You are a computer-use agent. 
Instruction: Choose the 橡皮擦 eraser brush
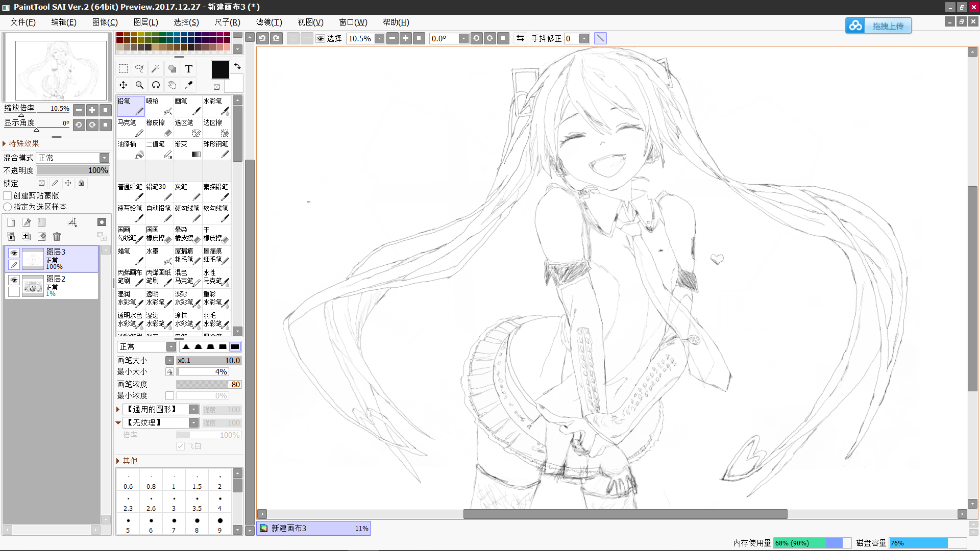[159, 128]
